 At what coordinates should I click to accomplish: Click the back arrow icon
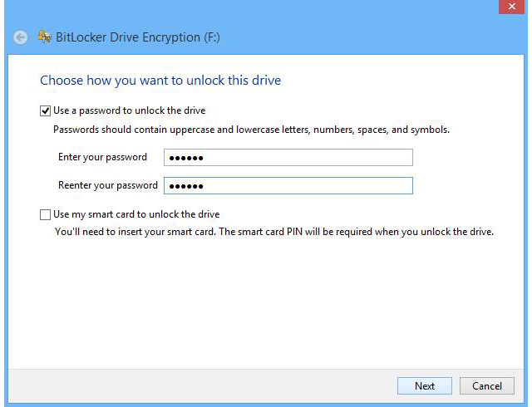pyautogui.click(x=21, y=37)
